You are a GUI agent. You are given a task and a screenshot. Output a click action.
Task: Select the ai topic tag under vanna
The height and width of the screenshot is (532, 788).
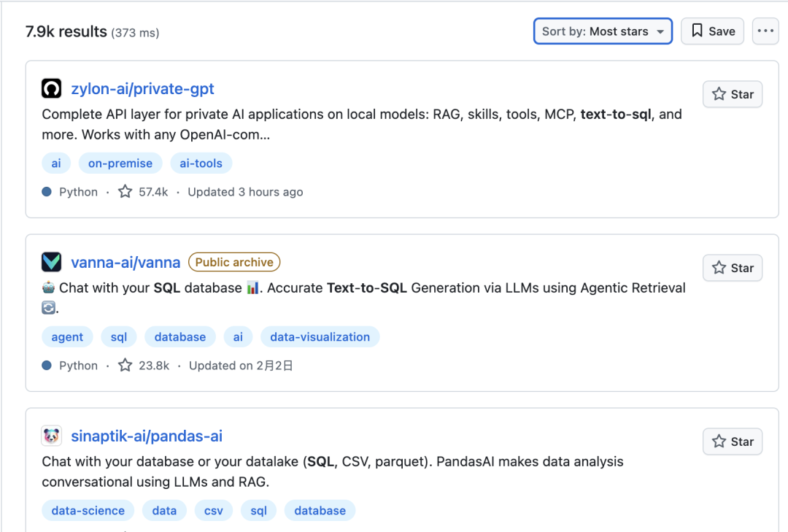pos(238,336)
